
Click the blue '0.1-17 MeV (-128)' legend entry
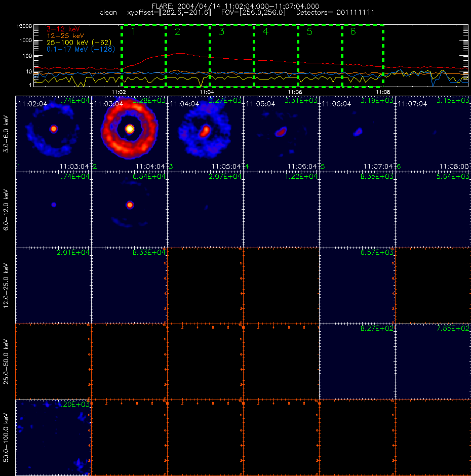coord(81,49)
